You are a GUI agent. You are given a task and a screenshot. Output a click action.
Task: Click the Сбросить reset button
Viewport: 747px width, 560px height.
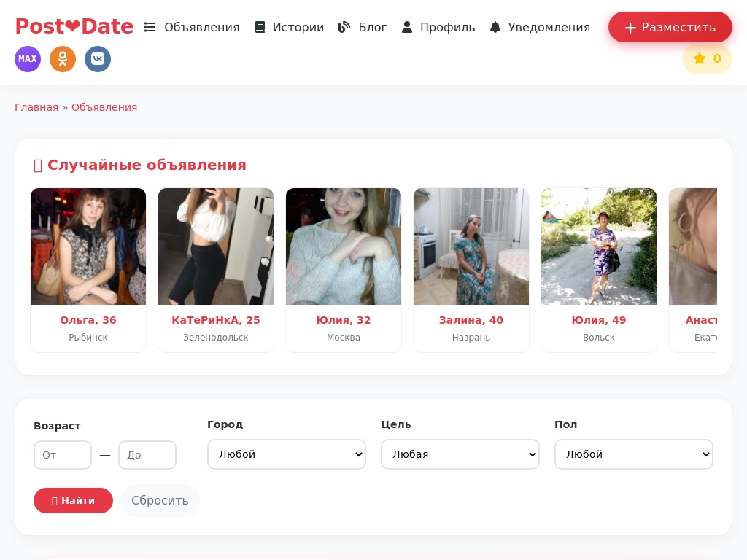click(x=160, y=500)
